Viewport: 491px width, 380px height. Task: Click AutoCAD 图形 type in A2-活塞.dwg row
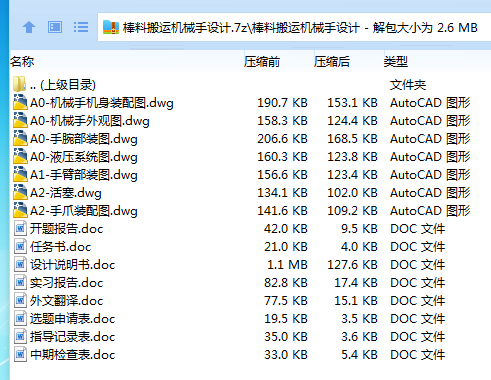coord(430,193)
